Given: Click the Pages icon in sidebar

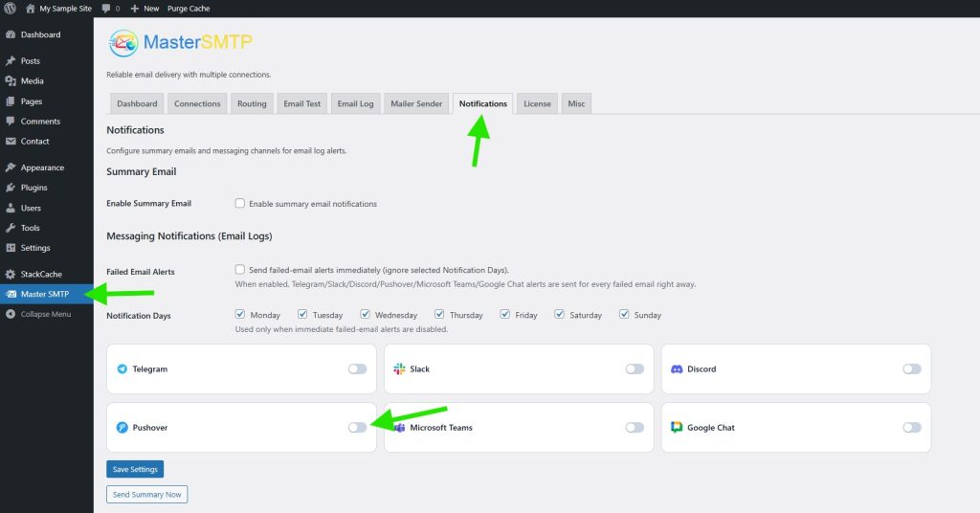Looking at the screenshot, I should [x=10, y=101].
